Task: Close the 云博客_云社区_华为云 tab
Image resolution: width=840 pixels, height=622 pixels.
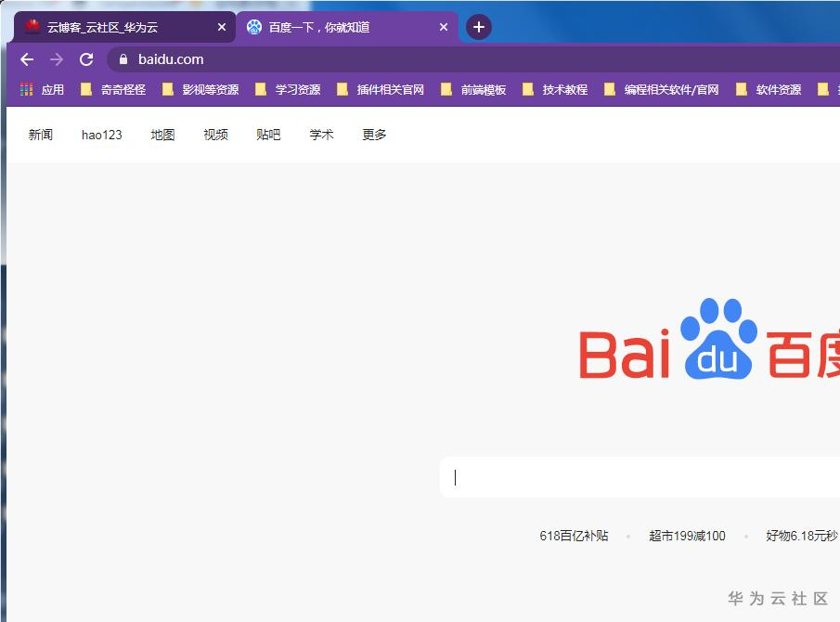Action: coord(221,27)
